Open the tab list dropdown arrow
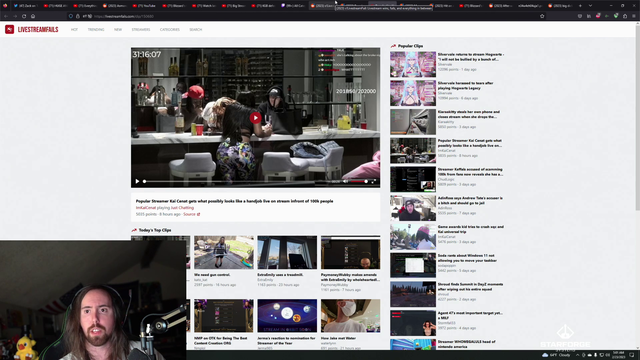The image size is (640, 360). (590, 6)
